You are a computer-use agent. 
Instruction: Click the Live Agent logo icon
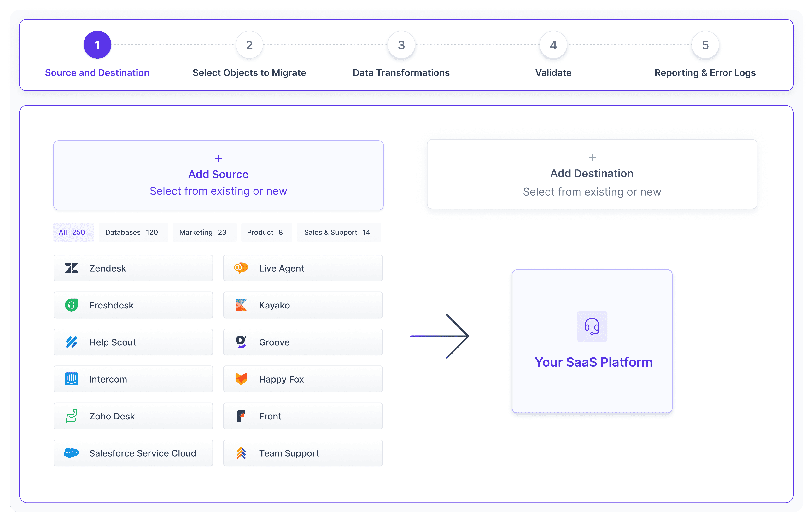[241, 268]
